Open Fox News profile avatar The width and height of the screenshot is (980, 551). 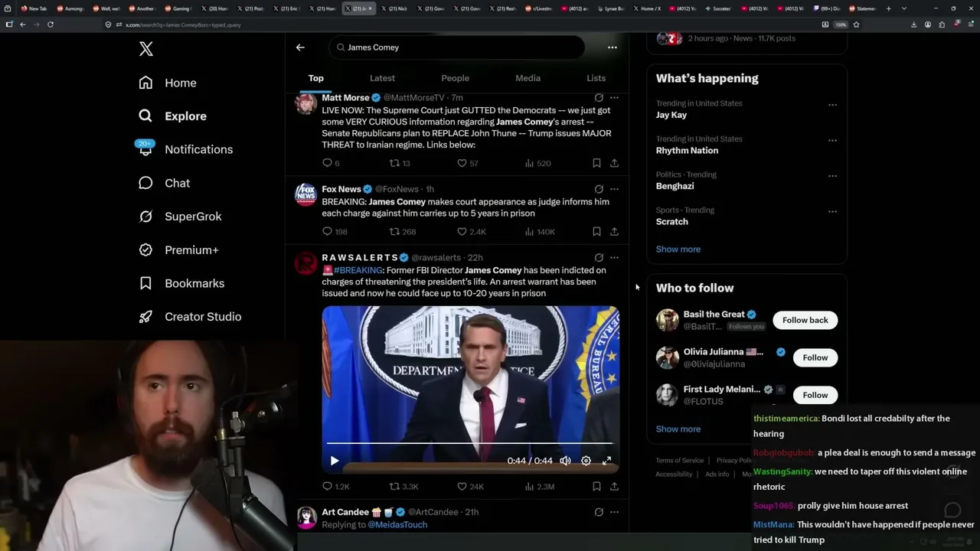point(305,194)
